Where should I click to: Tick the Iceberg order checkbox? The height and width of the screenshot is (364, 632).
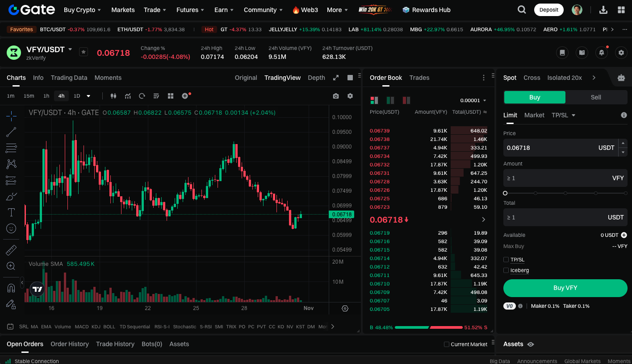506,270
